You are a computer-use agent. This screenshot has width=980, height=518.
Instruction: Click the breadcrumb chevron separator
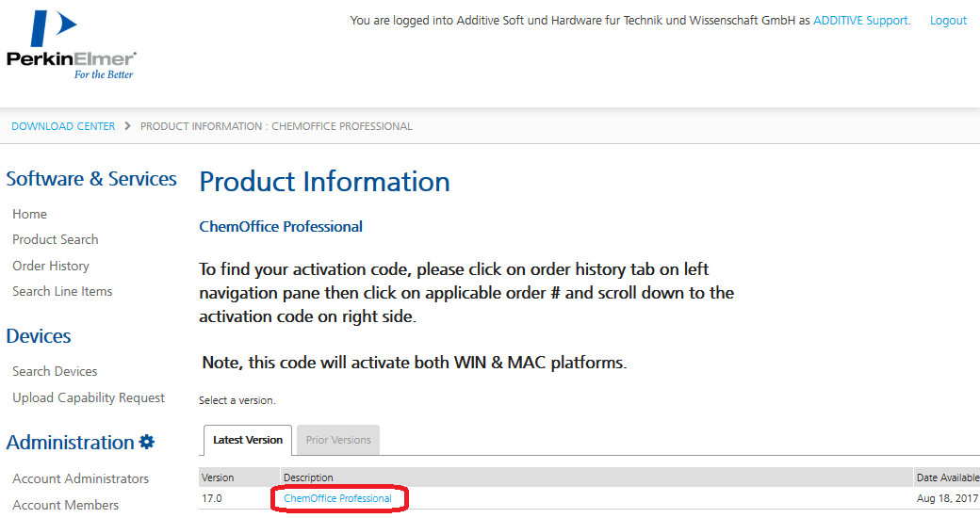click(127, 125)
